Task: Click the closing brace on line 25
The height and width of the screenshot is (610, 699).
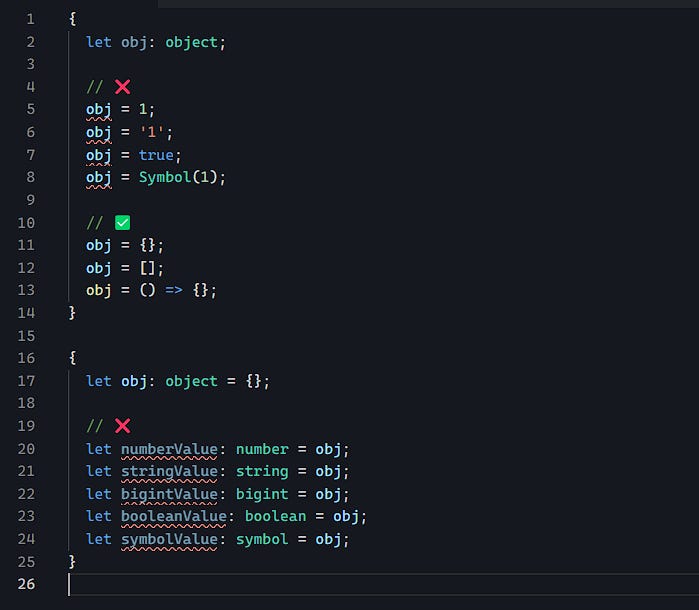Action: [72, 561]
